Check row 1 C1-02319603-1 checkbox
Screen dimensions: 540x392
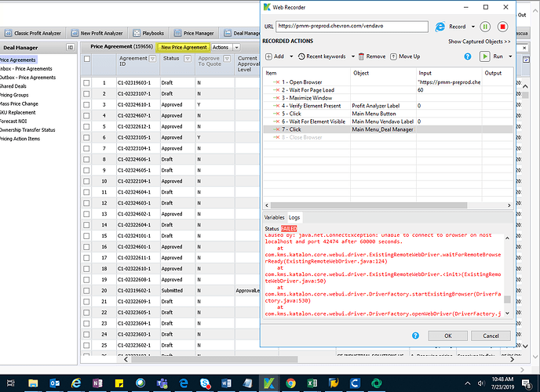coord(86,83)
